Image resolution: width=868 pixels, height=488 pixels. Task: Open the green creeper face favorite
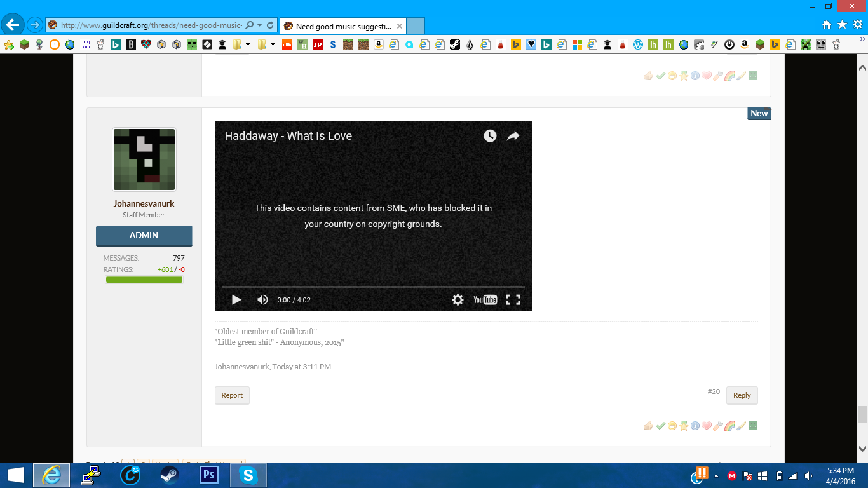(191, 44)
